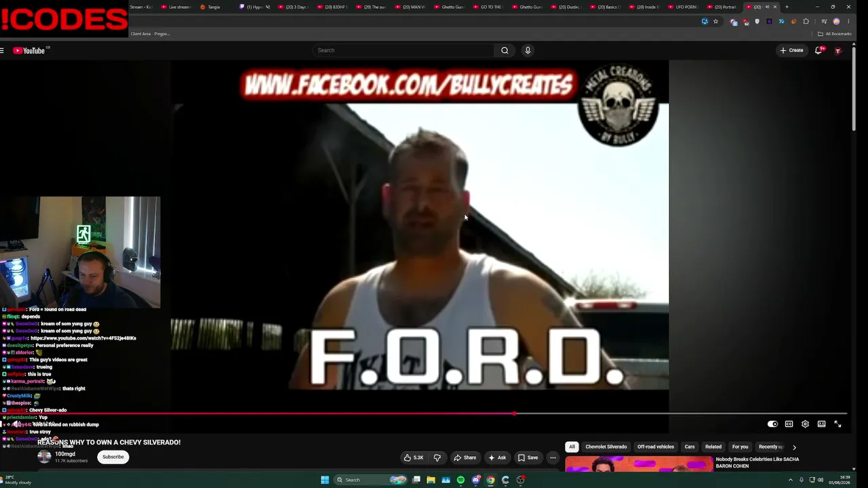This screenshot has height=488, width=868.
Task: Click the Share button
Action: click(465, 457)
